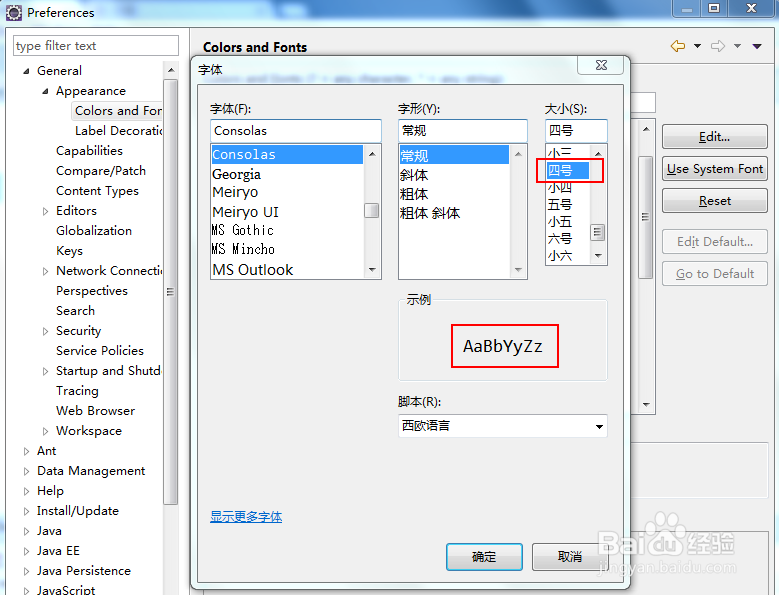Expand the Ant preferences node
This screenshot has height=595, width=779.
coord(26,451)
